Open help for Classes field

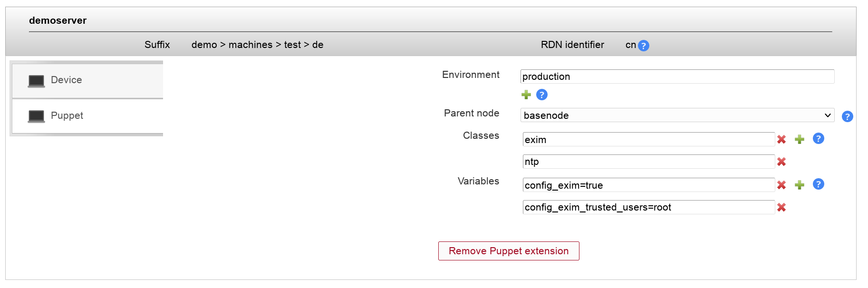coord(818,139)
